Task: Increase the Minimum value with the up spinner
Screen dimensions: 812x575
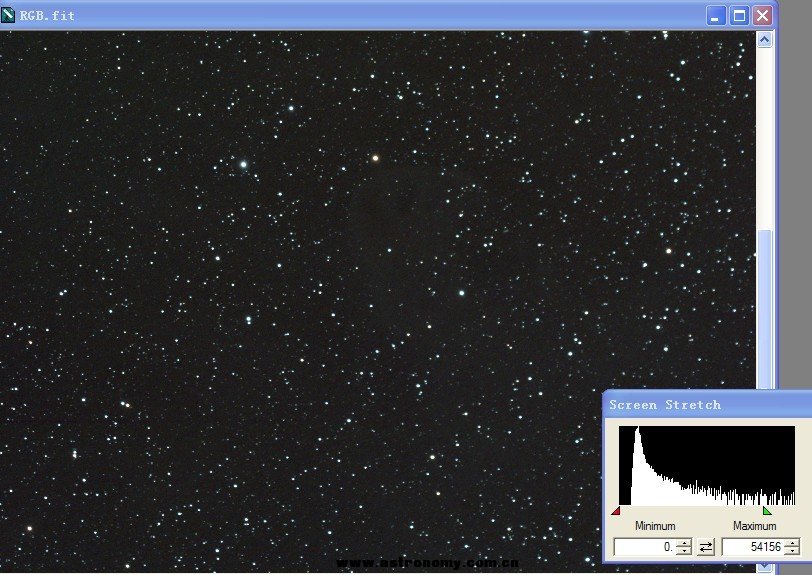Action: [684, 543]
